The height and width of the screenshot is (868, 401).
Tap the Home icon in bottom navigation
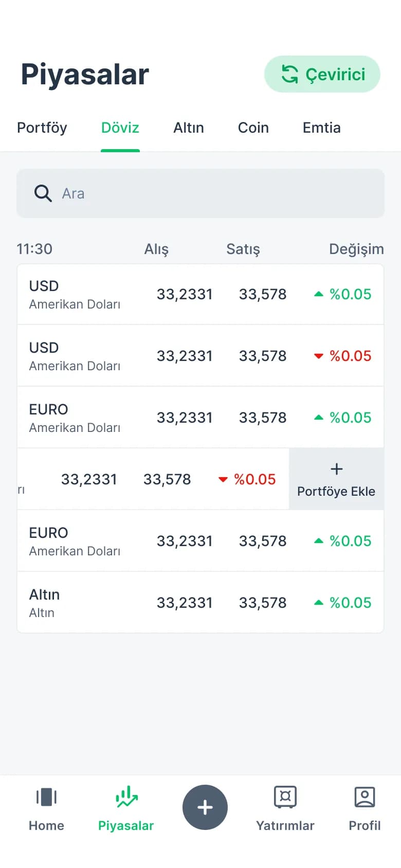pos(46,797)
